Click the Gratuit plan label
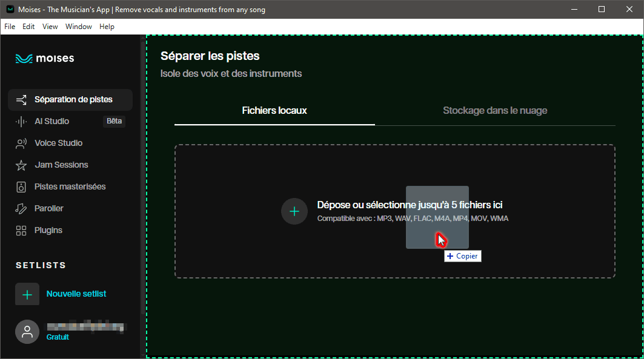 coord(58,337)
